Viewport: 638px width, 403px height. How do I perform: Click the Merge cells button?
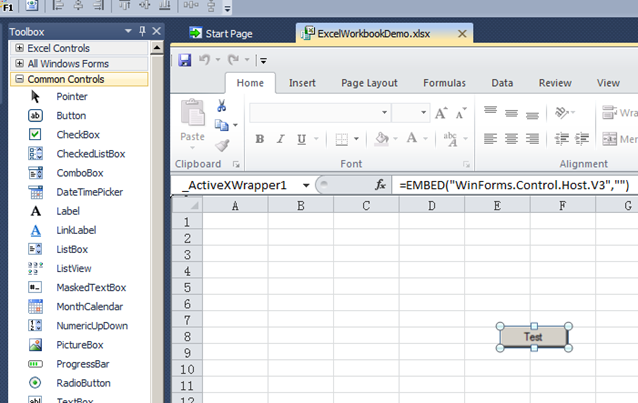pyautogui.click(x=620, y=139)
